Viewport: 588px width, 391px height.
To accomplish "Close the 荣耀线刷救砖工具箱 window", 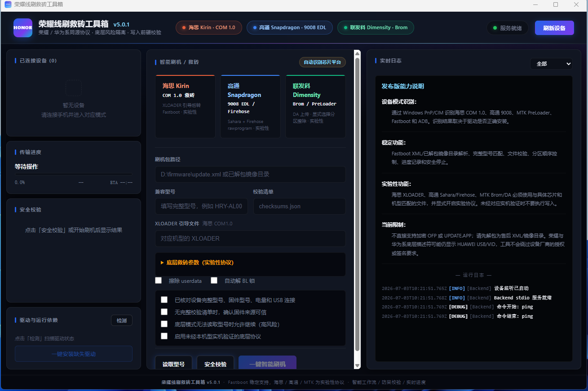I will pyautogui.click(x=576, y=4).
